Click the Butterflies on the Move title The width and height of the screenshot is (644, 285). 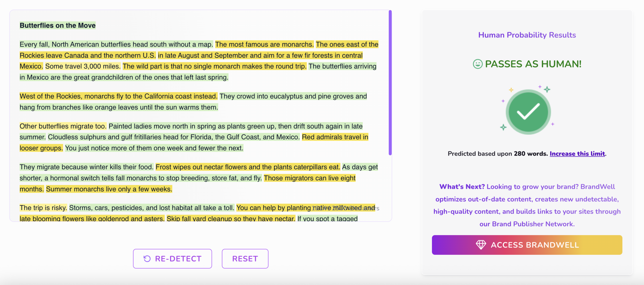58,25
